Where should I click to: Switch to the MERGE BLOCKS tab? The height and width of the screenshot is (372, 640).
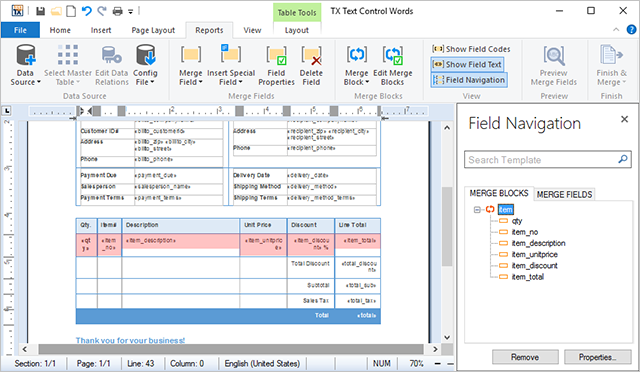(x=499, y=193)
